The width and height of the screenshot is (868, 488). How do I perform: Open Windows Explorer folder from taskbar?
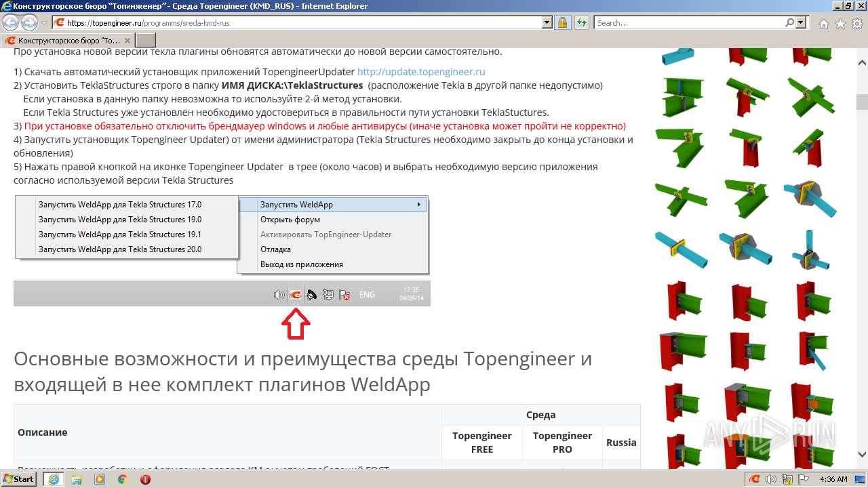77,479
